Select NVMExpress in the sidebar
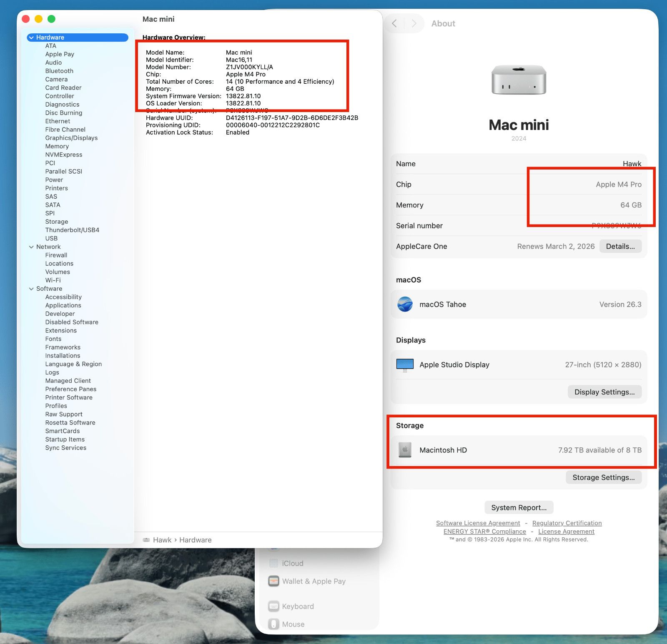The image size is (667, 644). [x=64, y=155]
